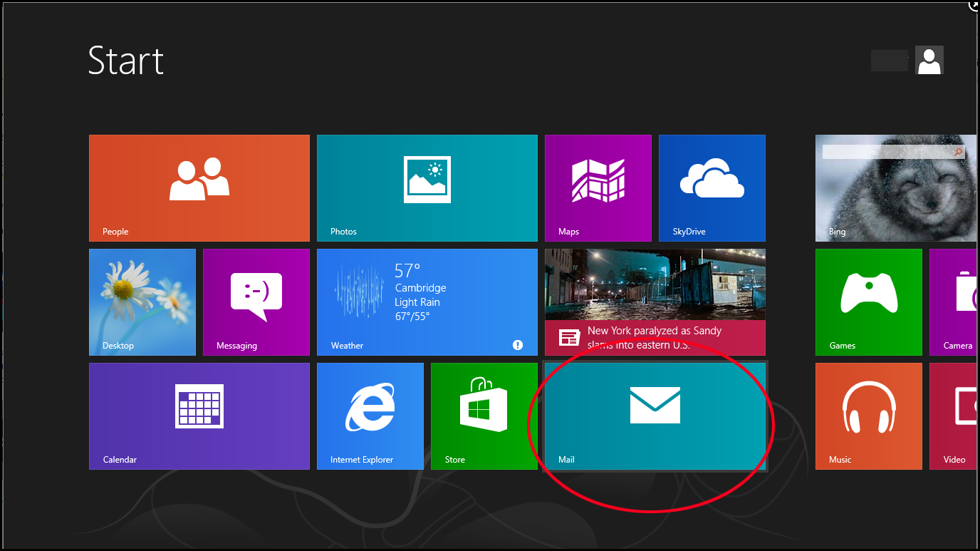Launch Internet Explorer from its tile
Viewport: 980px width, 551px height.
370,416
